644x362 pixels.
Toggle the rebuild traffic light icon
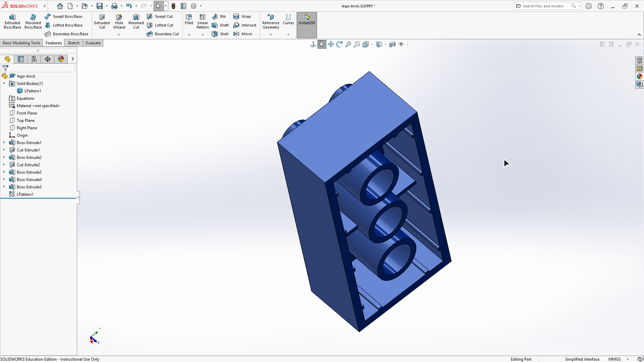[173, 6]
